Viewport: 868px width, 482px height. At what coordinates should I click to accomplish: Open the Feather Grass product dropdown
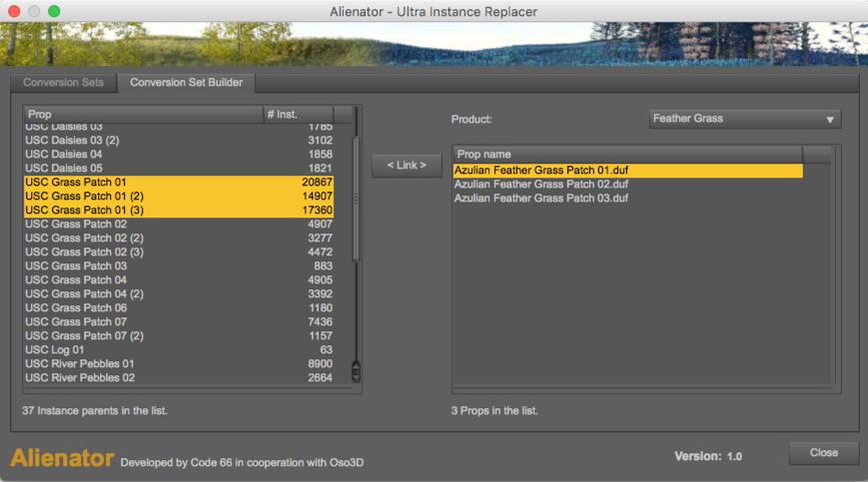[x=744, y=119]
